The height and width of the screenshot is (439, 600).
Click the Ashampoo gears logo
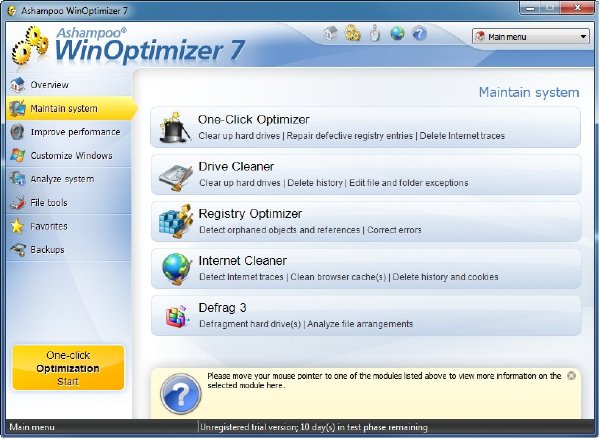31,46
